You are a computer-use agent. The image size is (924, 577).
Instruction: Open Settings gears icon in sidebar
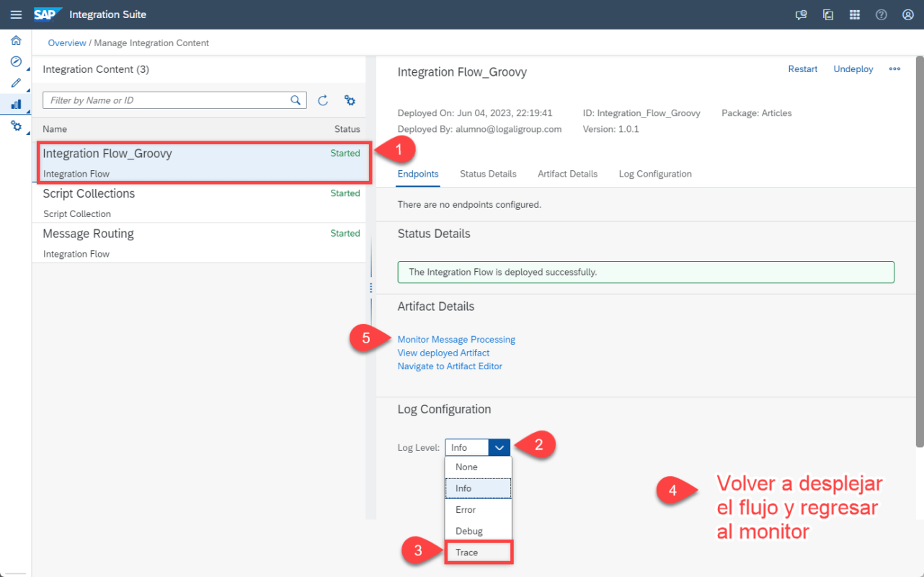[16, 126]
